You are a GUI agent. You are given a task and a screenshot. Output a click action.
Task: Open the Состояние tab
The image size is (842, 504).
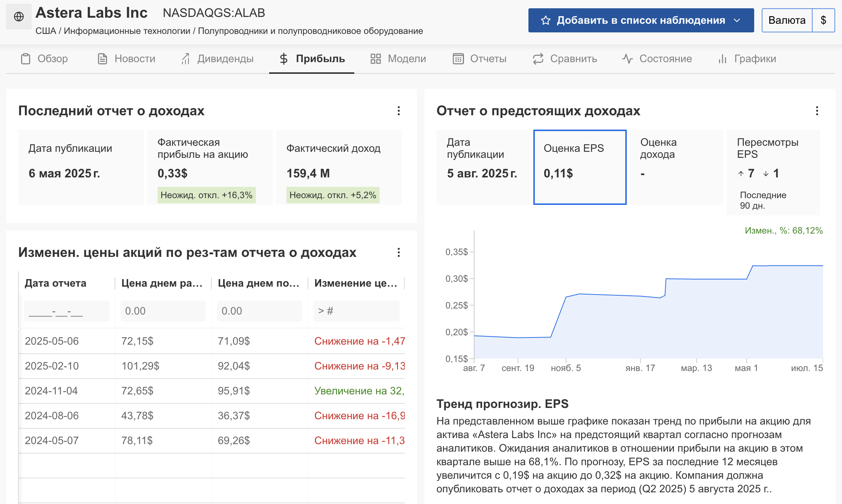click(x=657, y=59)
